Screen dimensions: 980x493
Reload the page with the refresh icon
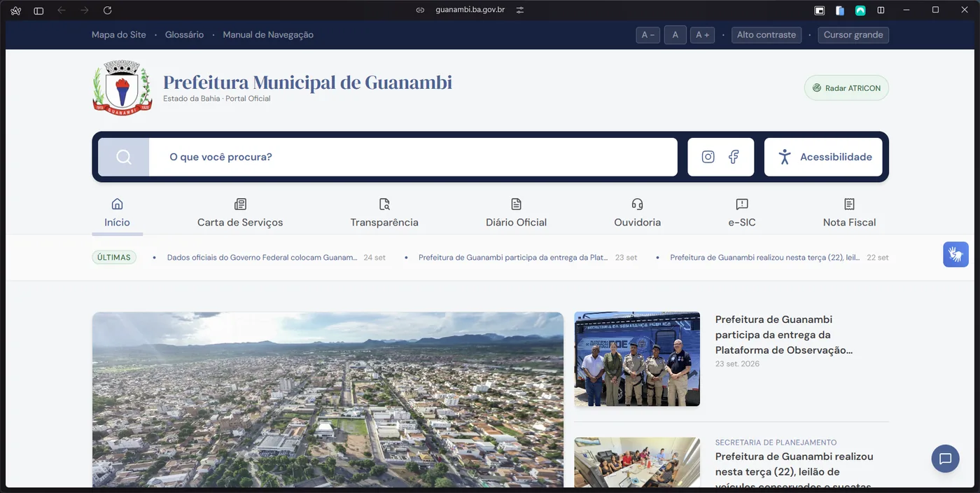[107, 11]
